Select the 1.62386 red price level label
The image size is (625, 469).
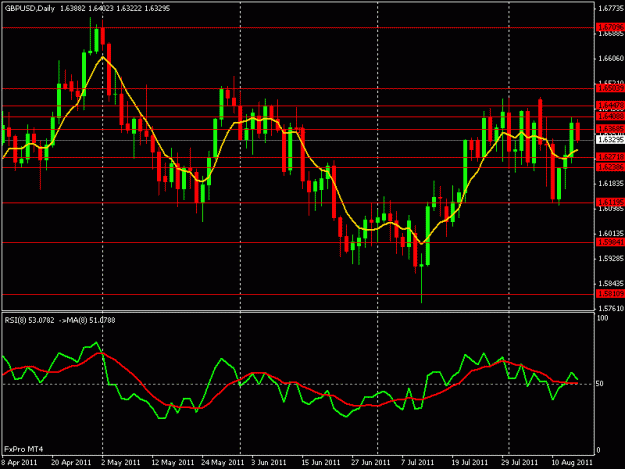pyautogui.click(x=610, y=167)
